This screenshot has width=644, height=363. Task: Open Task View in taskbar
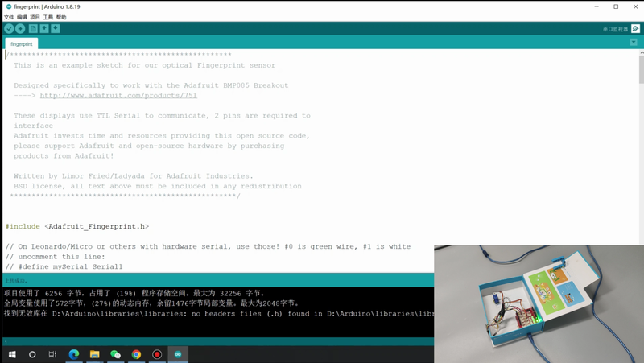52,354
